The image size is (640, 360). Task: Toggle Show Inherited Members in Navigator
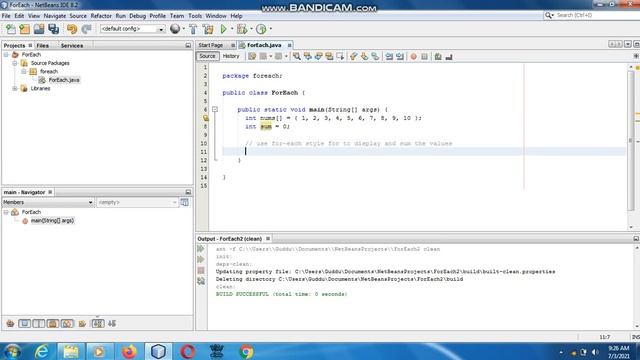tap(10, 324)
